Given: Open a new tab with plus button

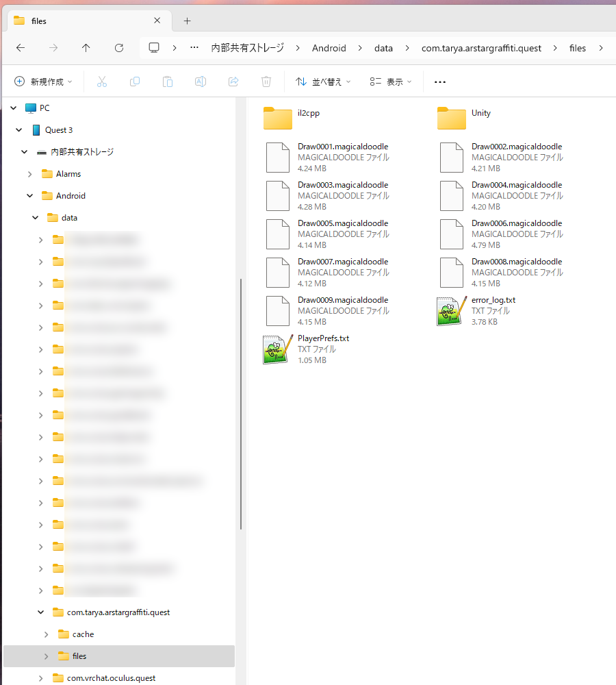Looking at the screenshot, I should (187, 21).
